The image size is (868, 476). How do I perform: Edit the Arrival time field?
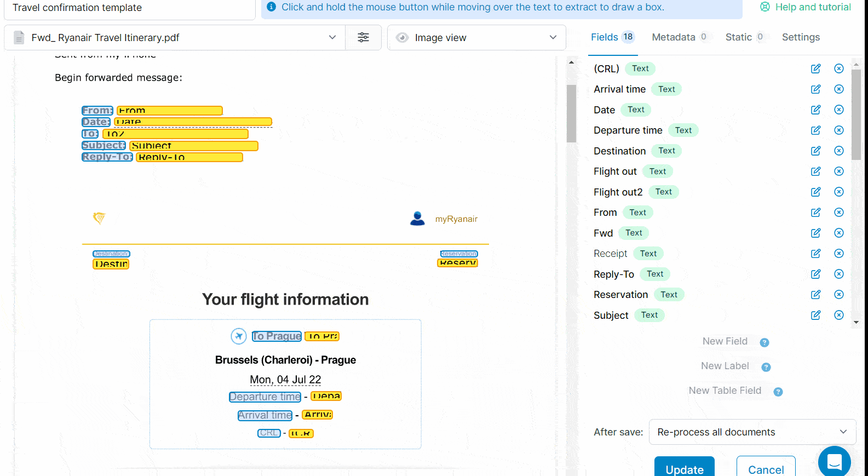(815, 89)
